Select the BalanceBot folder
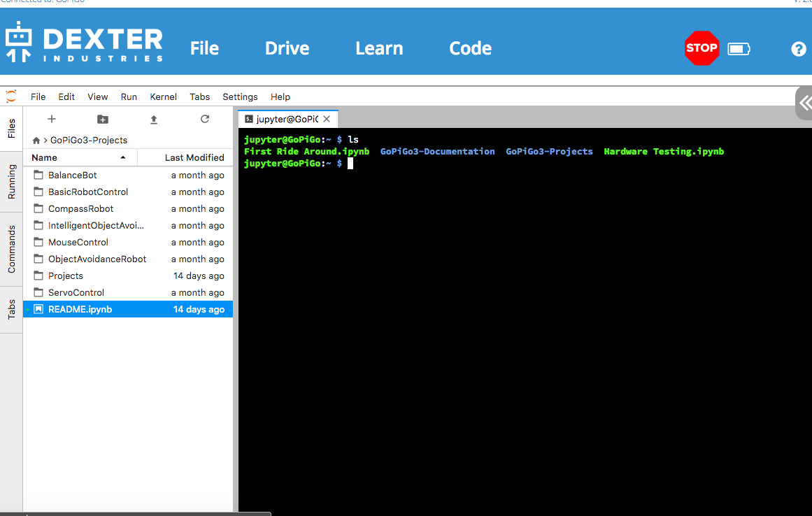812x516 pixels. pos(128,175)
